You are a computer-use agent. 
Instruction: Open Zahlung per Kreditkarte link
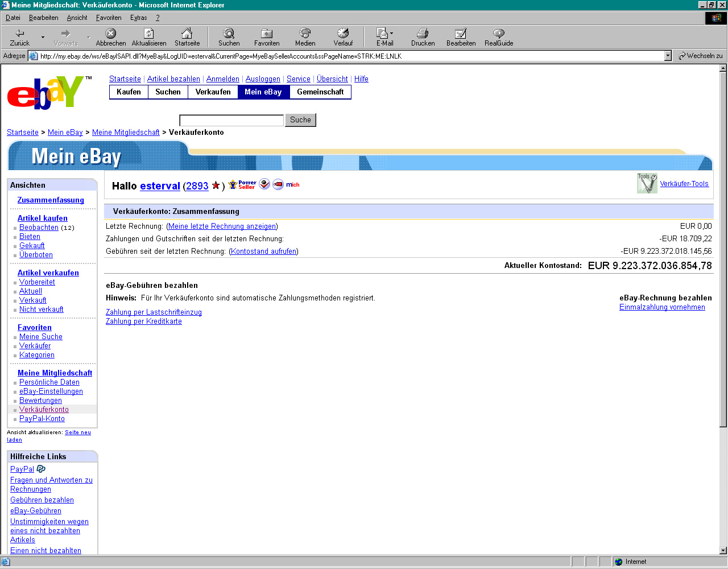(144, 321)
